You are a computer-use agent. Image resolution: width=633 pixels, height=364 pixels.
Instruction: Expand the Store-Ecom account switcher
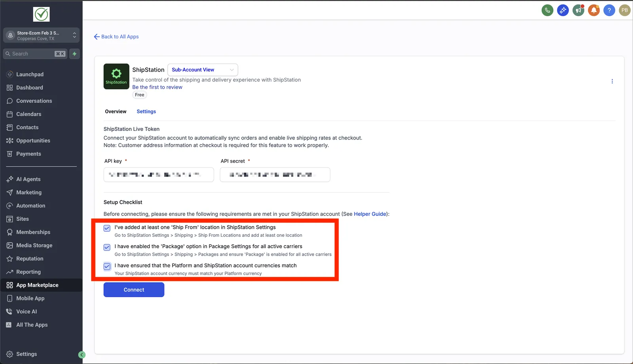41,35
